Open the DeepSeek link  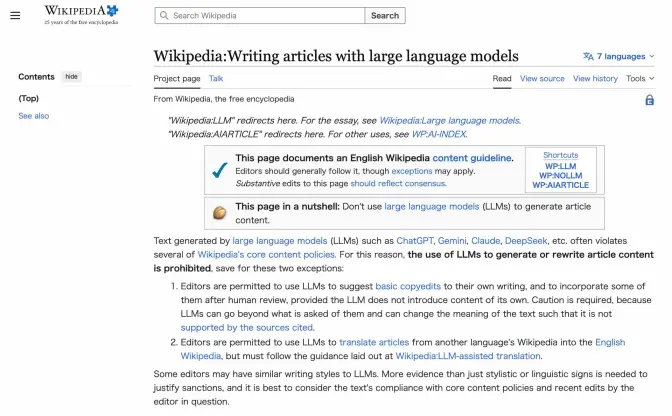point(526,241)
